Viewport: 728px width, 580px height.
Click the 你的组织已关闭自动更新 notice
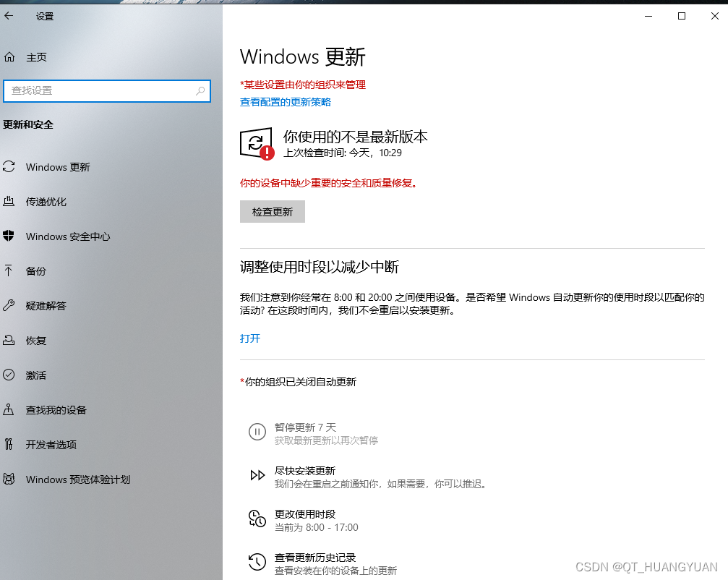[298, 382]
